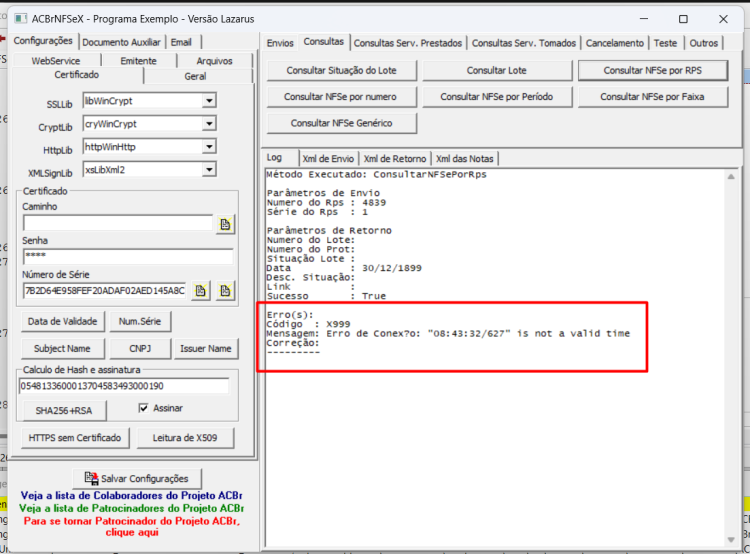Open the Teste tab
Image resolution: width=750 pixels, height=554 pixels.
[665, 43]
